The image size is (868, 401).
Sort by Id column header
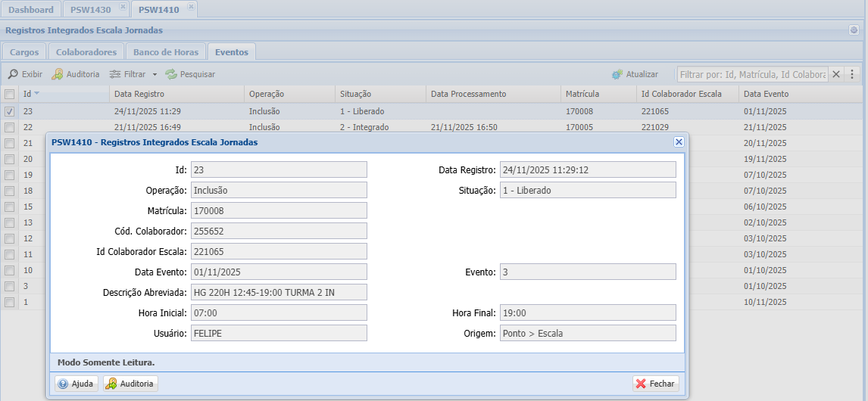coord(64,94)
